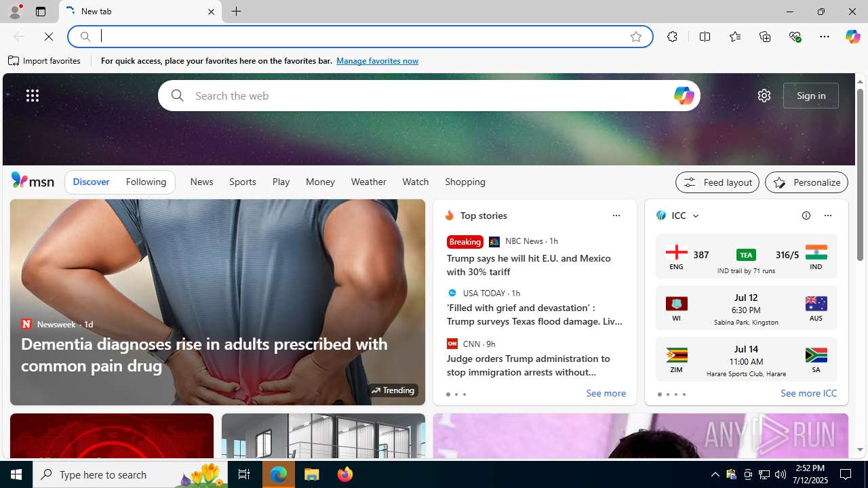The image size is (868, 488).
Task: Select second ICC card page dot
Action: [x=667, y=394]
